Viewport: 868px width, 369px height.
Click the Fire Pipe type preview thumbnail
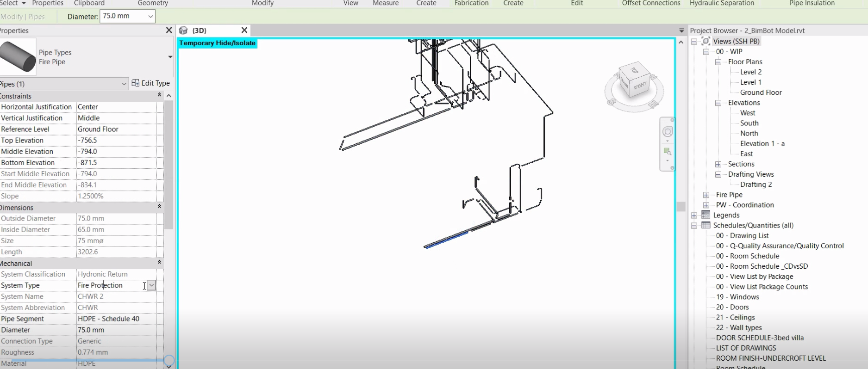pyautogui.click(x=18, y=57)
